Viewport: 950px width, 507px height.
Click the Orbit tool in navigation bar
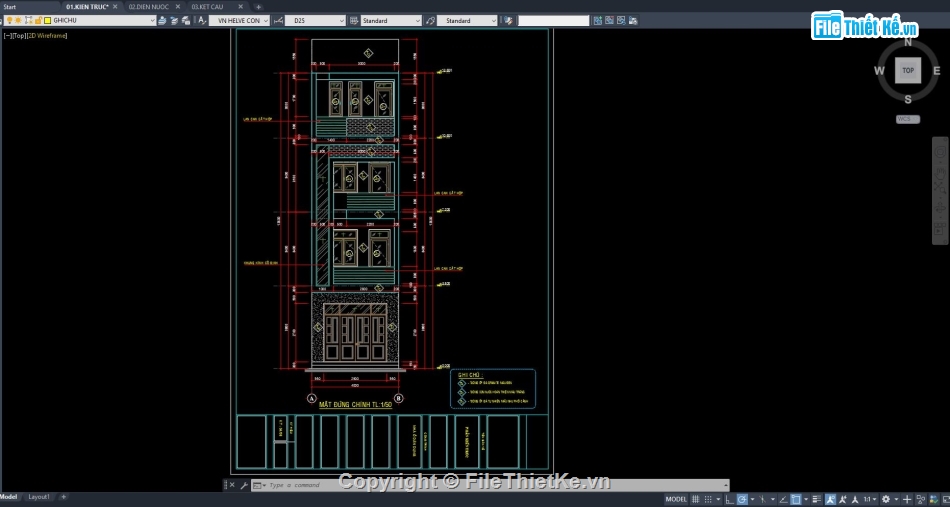(x=940, y=210)
